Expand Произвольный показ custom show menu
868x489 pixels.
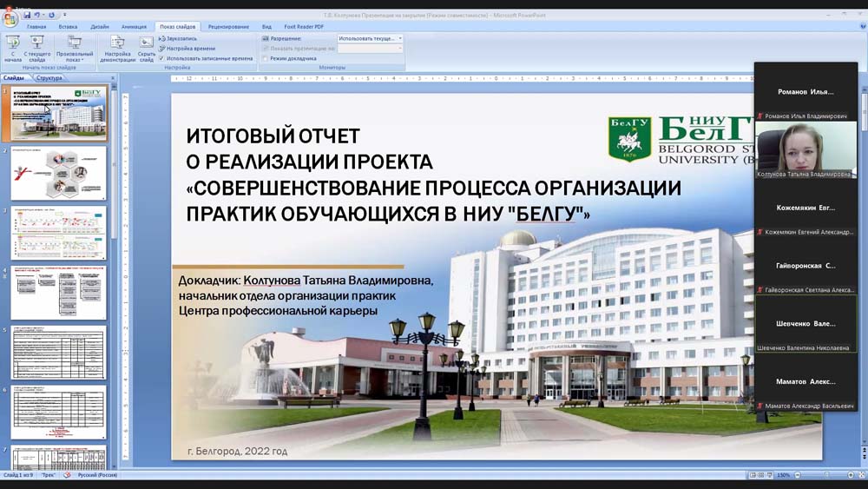click(74, 49)
